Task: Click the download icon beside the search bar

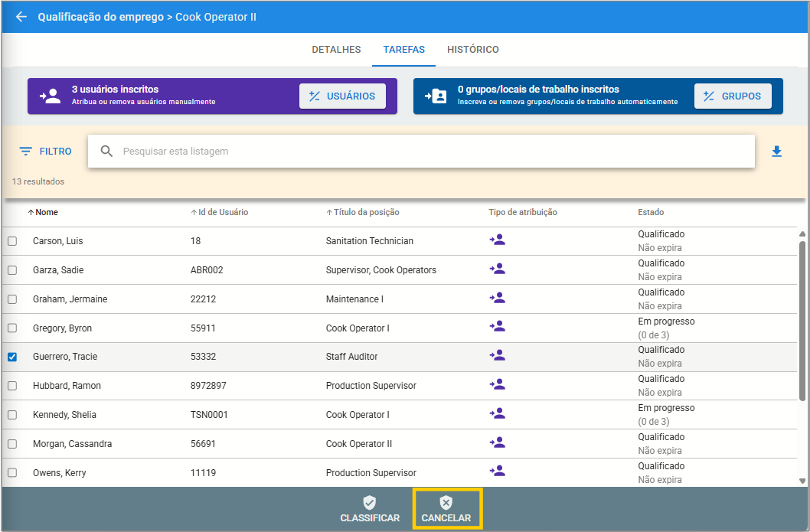Action: coord(776,152)
